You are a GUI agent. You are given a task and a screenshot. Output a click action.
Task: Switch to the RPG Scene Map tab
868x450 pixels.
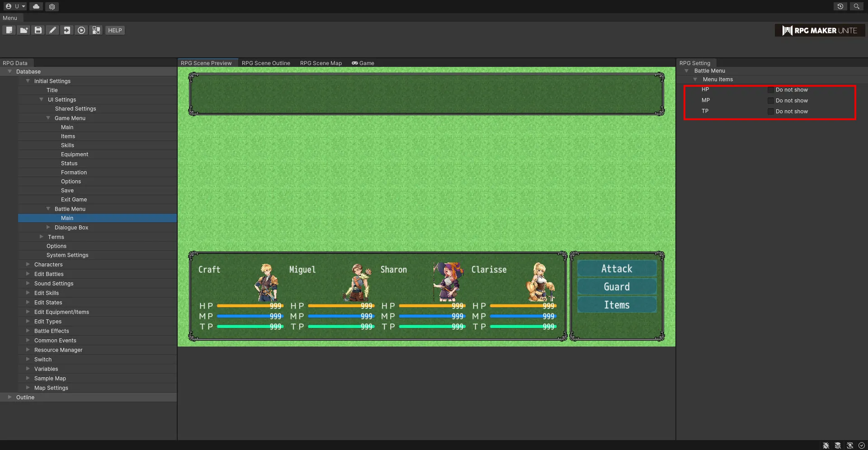coord(321,63)
